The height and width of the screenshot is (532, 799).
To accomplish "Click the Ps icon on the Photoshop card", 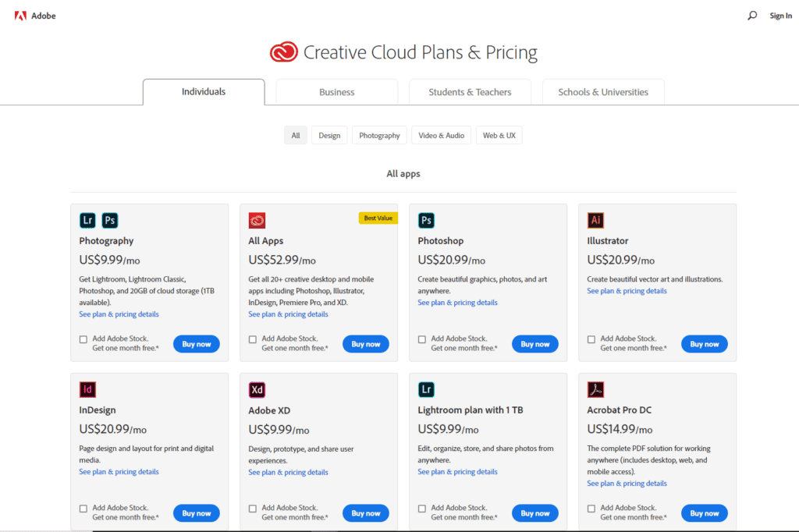I will (x=426, y=220).
